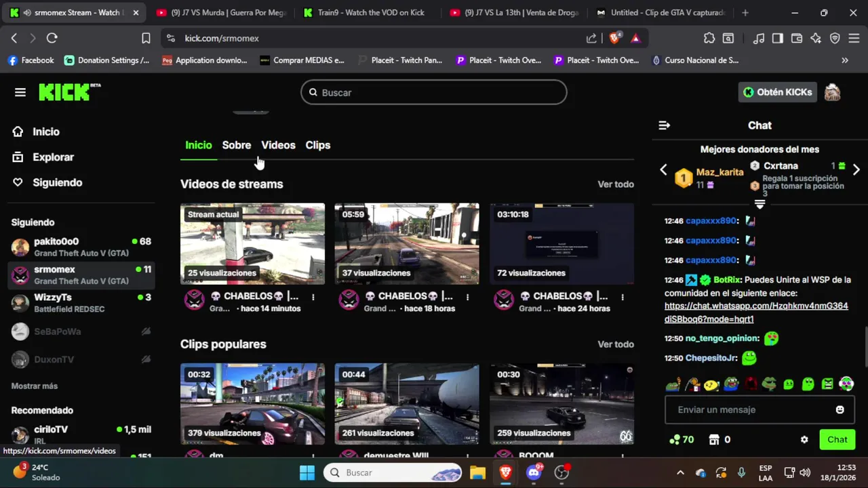Click Ver todo for Videos de streams
Image resolution: width=868 pixels, height=488 pixels.
click(616, 184)
